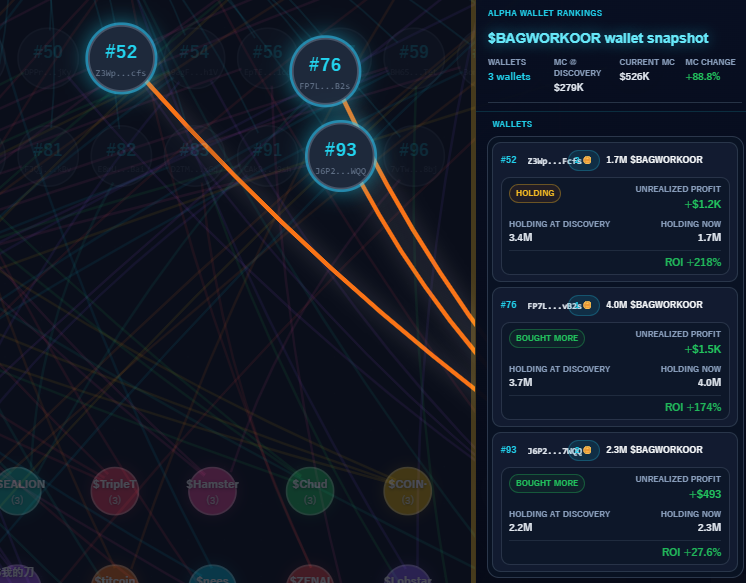Click the unrealized profit +$1.2K
This screenshot has height=583, width=746.
[703, 204]
